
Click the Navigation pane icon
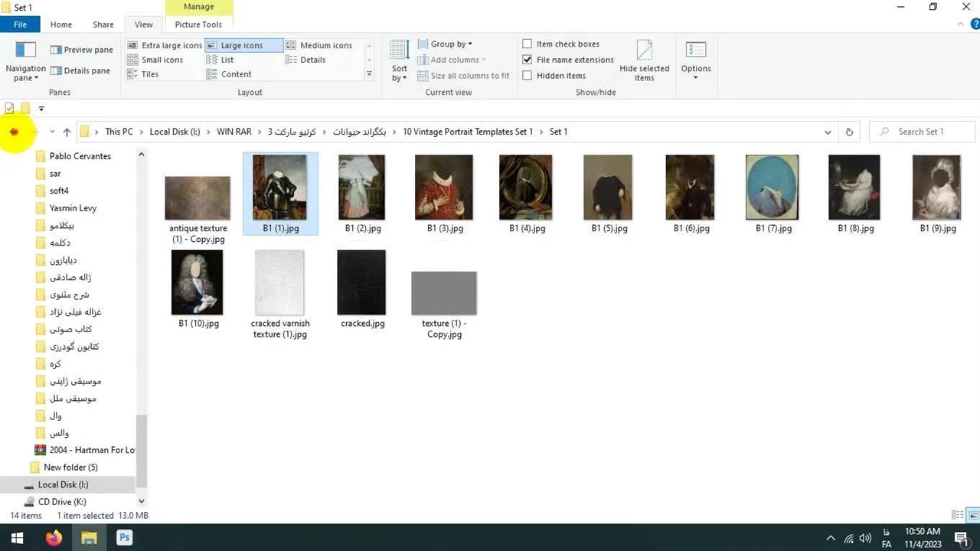pyautogui.click(x=25, y=52)
